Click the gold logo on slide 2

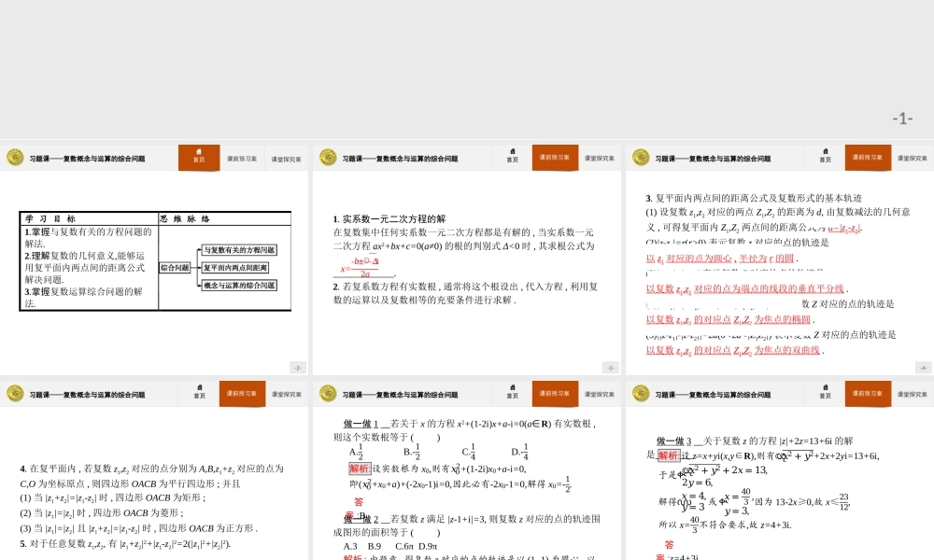point(15,157)
